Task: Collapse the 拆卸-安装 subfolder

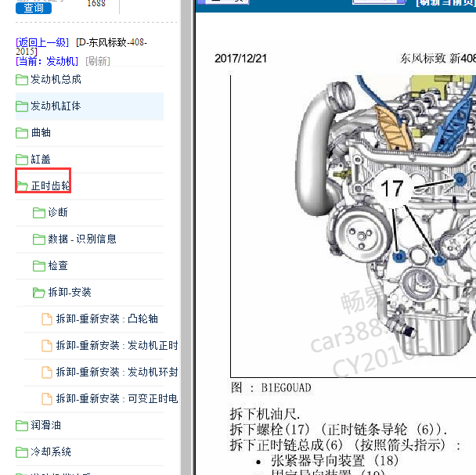Action: pyautogui.click(x=70, y=293)
